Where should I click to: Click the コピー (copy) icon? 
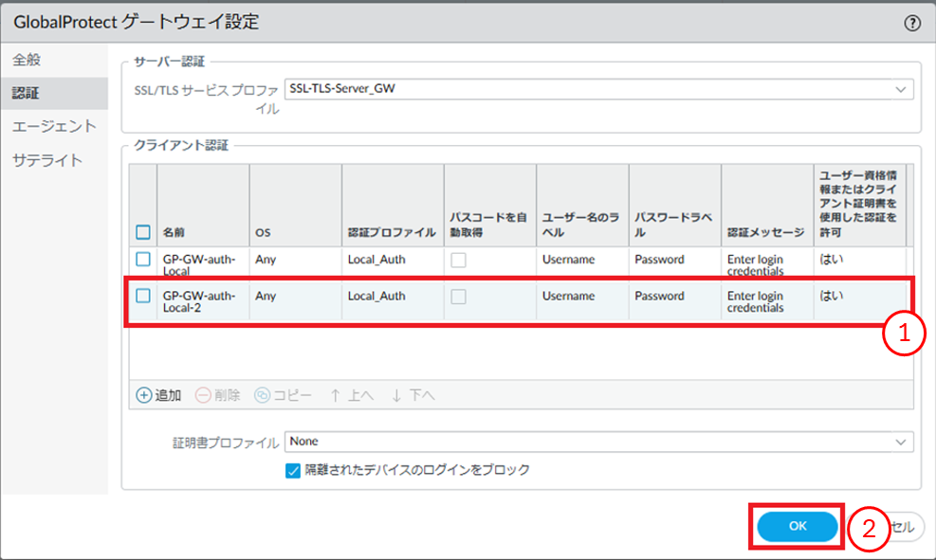[x=262, y=395]
